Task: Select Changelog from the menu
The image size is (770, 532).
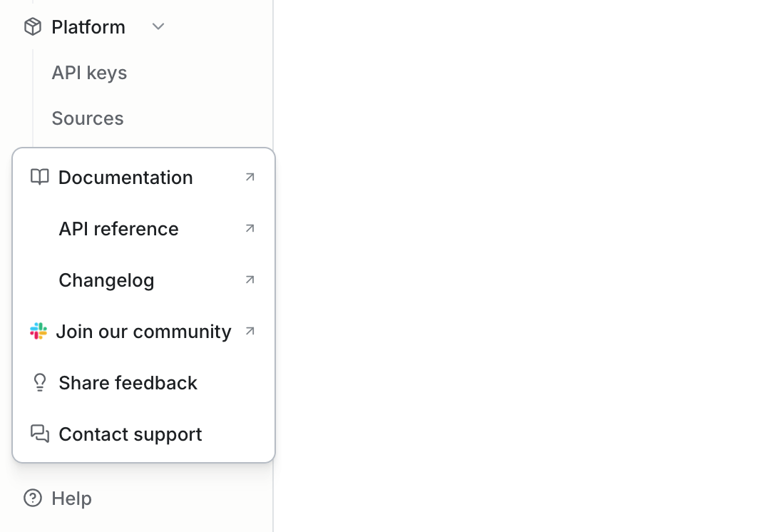Action: (x=106, y=280)
